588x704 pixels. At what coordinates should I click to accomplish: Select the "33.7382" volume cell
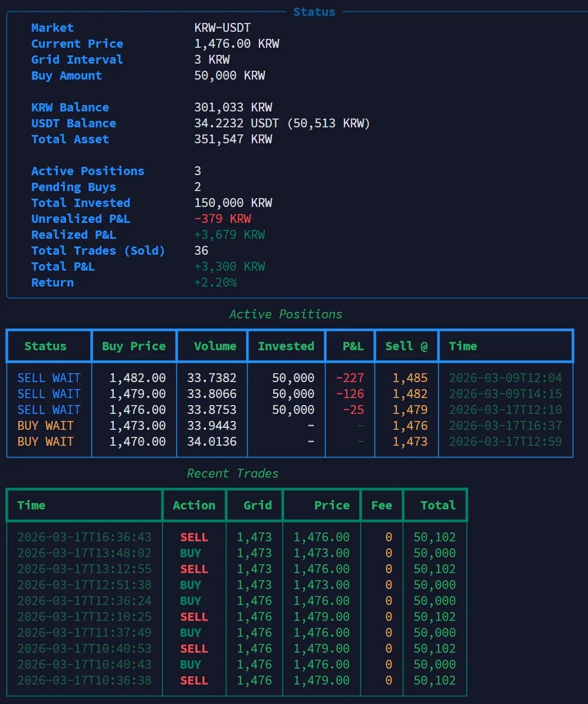click(212, 378)
